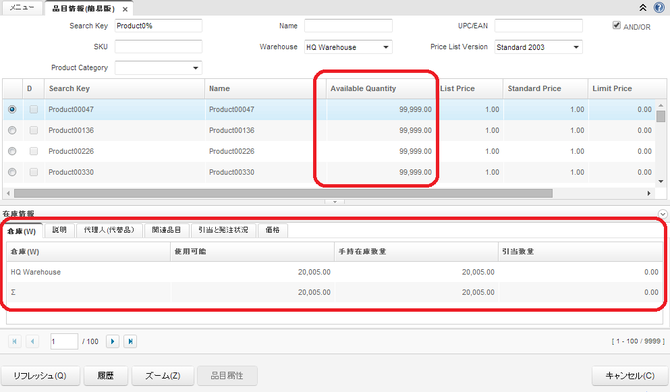This screenshot has height=392, width=670.
Task: Focus the page number input field
Action: tap(64, 341)
